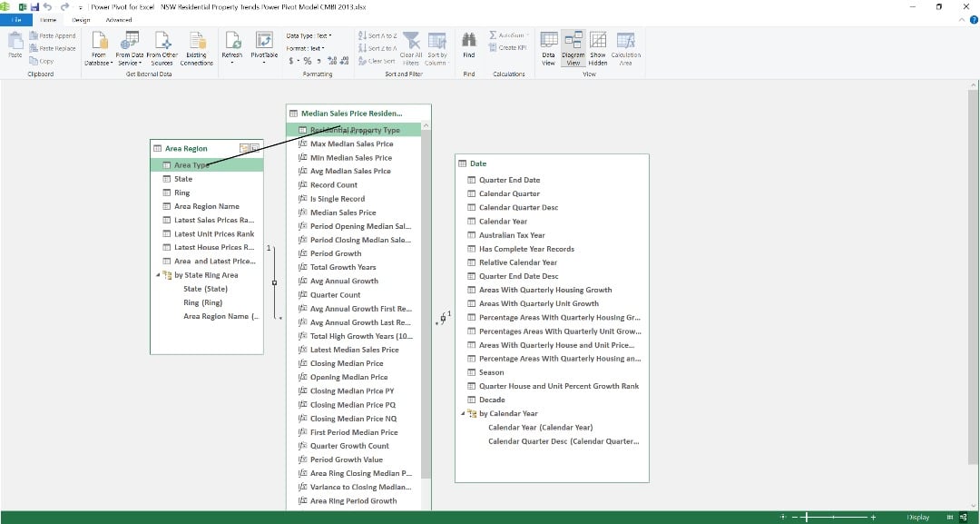
Task: Click Sort A to Z
Action: (377, 35)
